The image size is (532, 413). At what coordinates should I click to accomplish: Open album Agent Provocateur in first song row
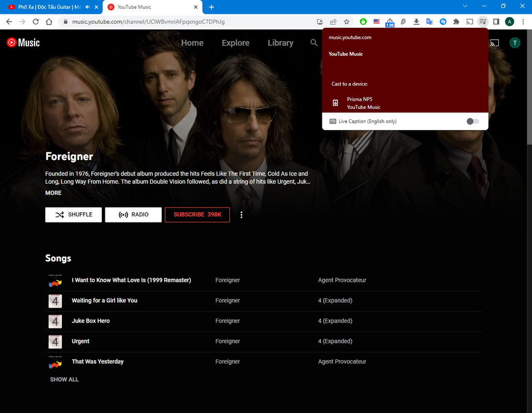tap(342, 280)
